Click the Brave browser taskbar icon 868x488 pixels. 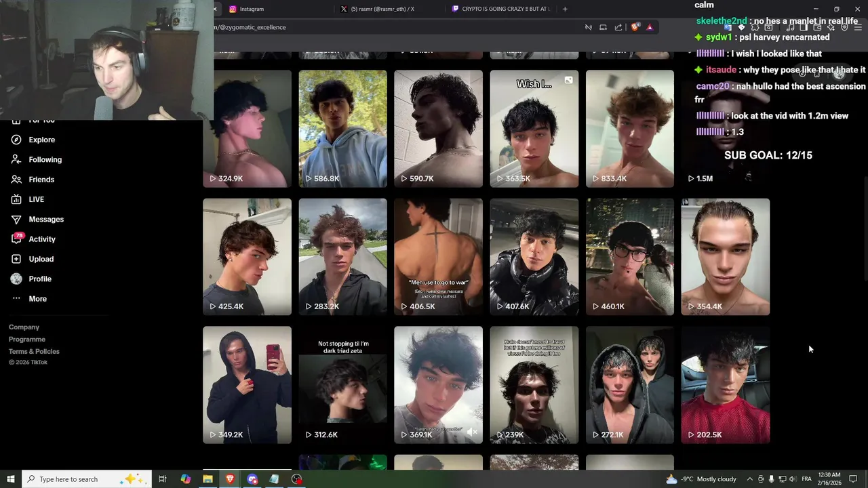tap(230, 479)
